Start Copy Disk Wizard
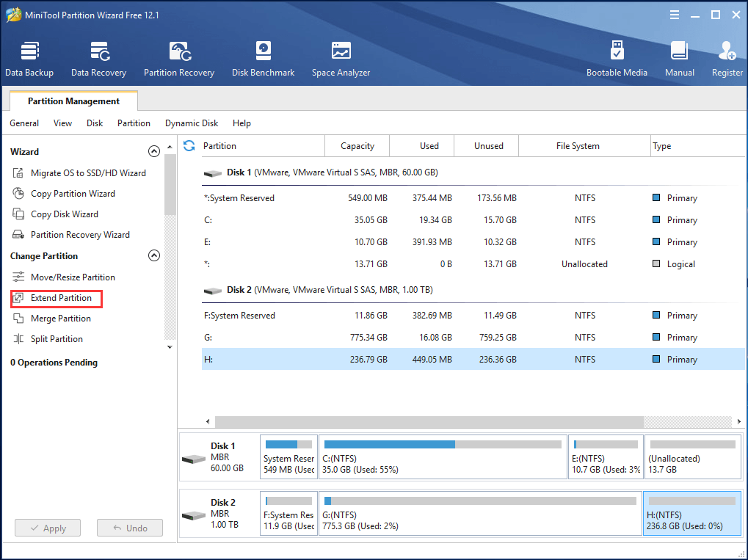Viewport: 748px width, 560px height. click(65, 214)
